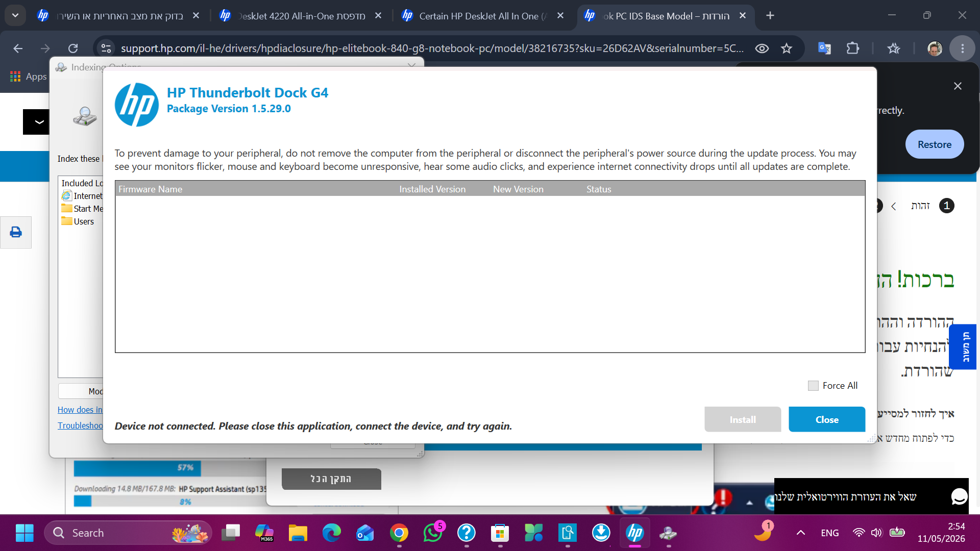Click the step navigation chevron arrow
Screen dimensions: 980x551
pyautogui.click(x=894, y=206)
